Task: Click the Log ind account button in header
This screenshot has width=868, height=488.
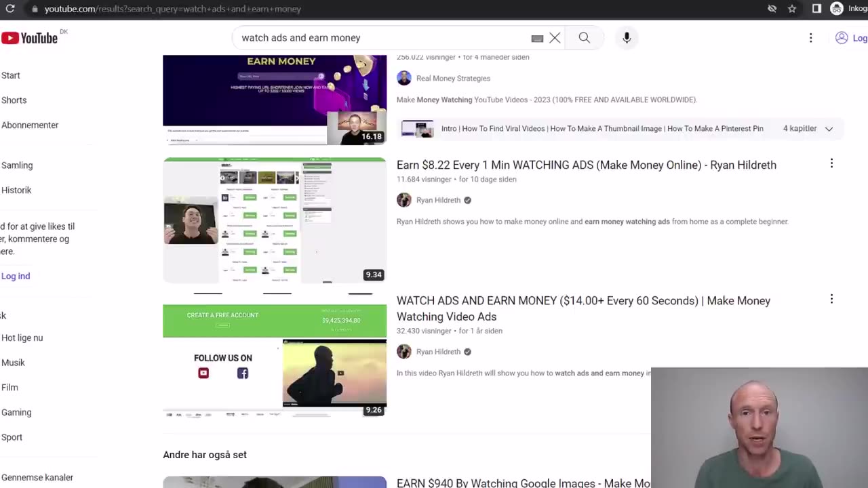Action: pos(852,38)
